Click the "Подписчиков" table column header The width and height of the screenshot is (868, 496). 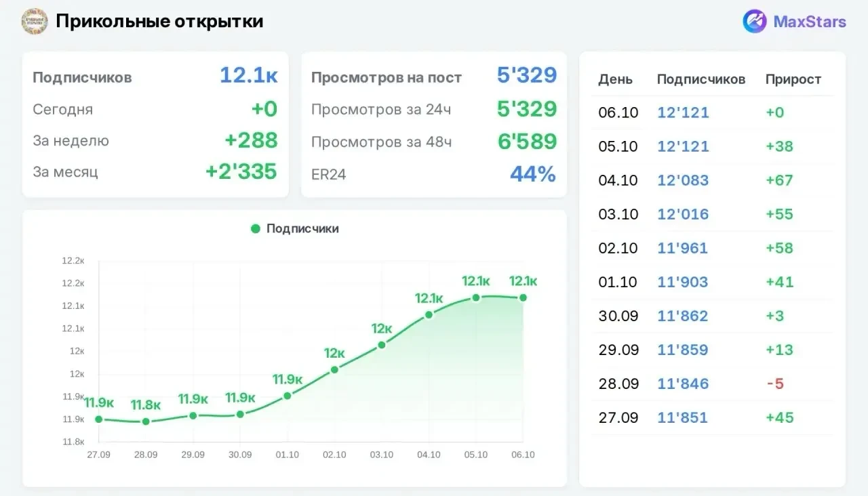coord(701,79)
